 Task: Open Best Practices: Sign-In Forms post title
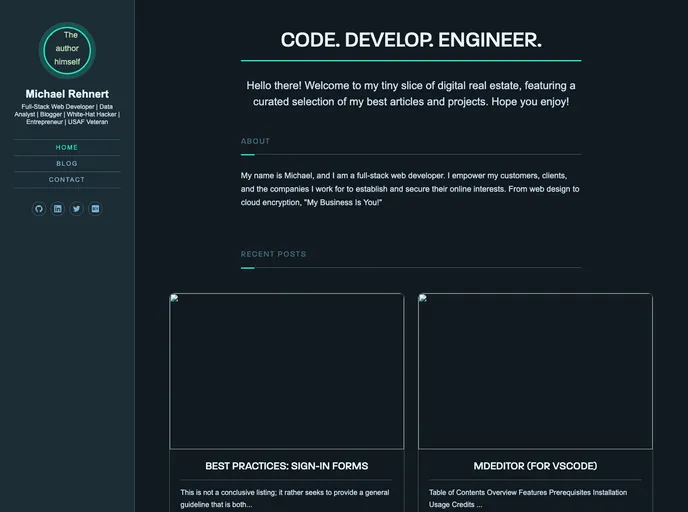pyautogui.click(x=286, y=466)
